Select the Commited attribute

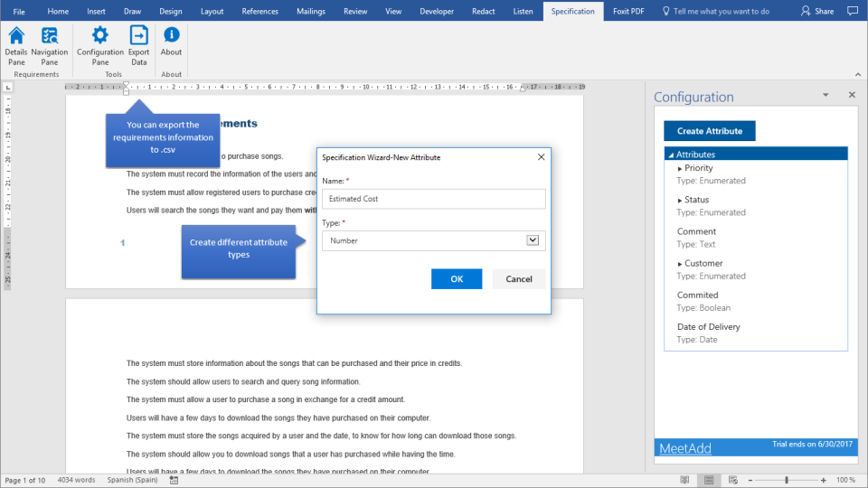[x=697, y=295]
